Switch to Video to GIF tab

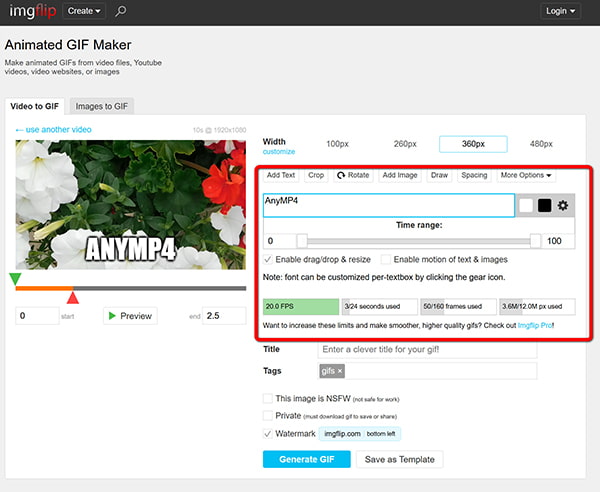[x=34, y=106]
